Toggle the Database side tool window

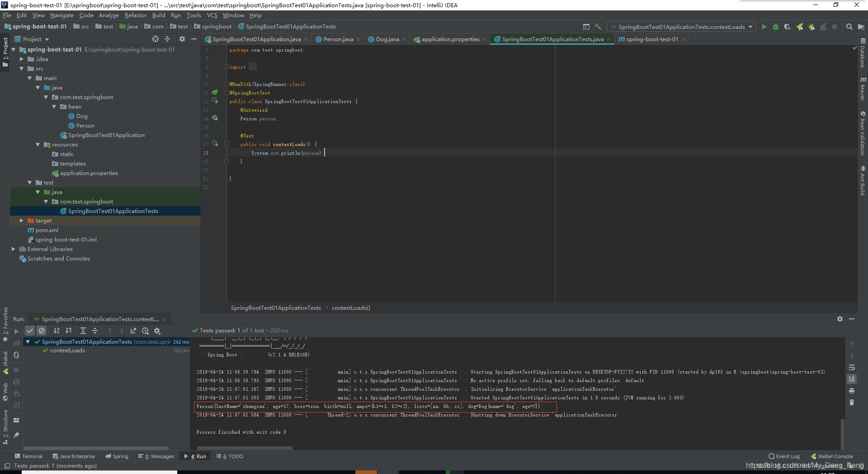click(x=863, y=53)
